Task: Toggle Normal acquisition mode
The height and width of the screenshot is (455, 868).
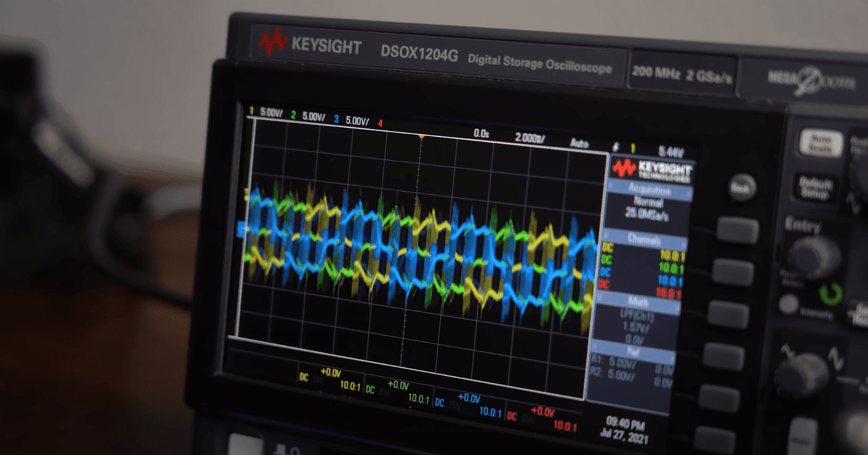Action: coord(649,203)
